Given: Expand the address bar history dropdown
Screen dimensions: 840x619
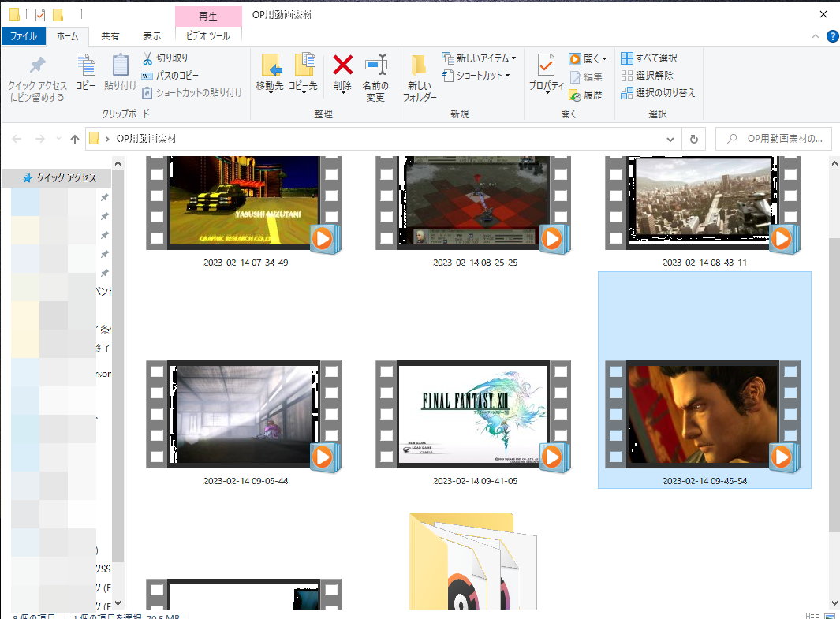Looking at the screenshot, I should tap(670, 140).
